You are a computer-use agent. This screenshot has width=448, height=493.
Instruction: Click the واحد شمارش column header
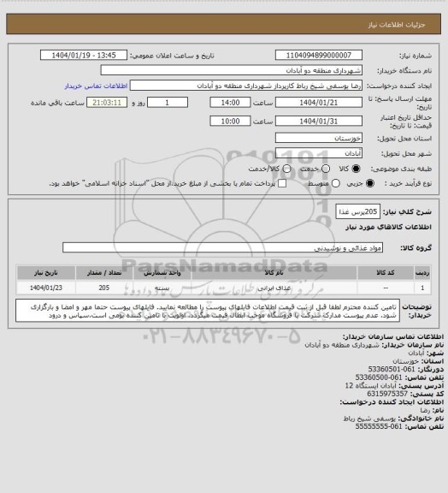click(x=162, y=273)
